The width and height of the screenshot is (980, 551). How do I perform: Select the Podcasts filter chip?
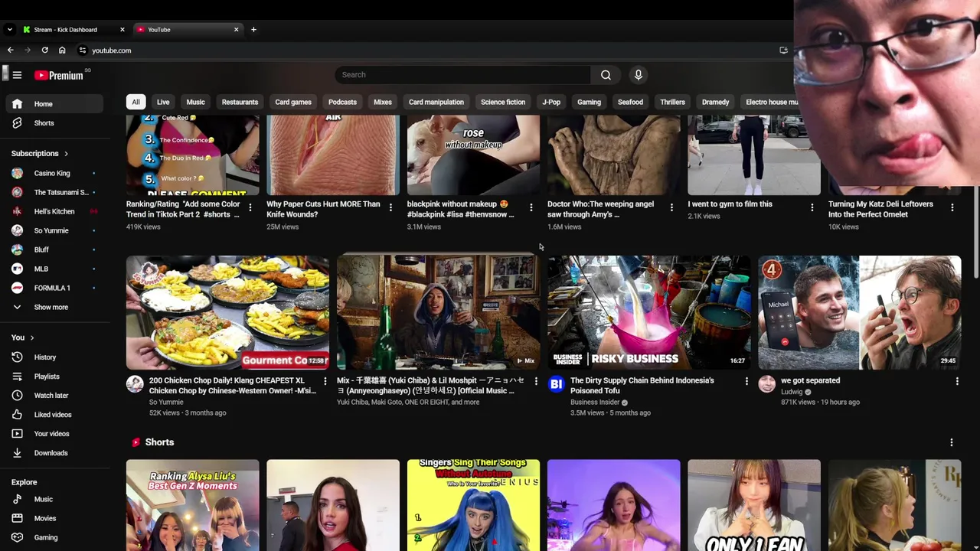click(342, 102)
